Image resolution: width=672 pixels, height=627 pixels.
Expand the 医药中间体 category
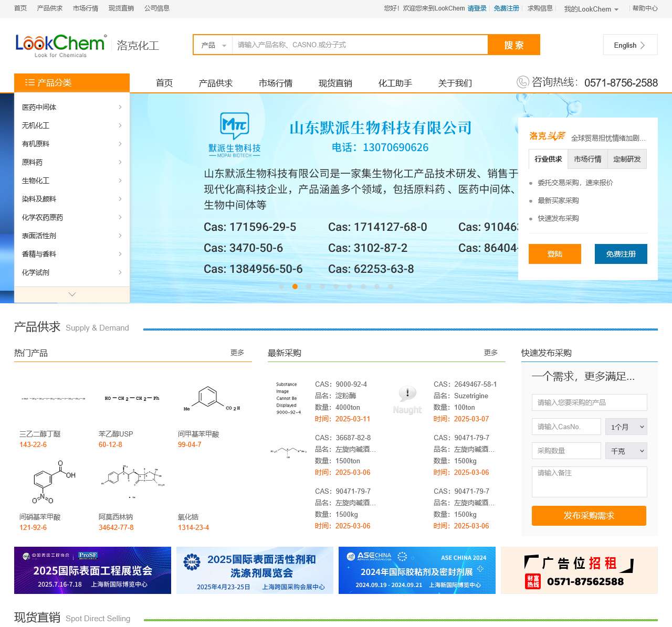pyautogui.click(x=72, y=107)
